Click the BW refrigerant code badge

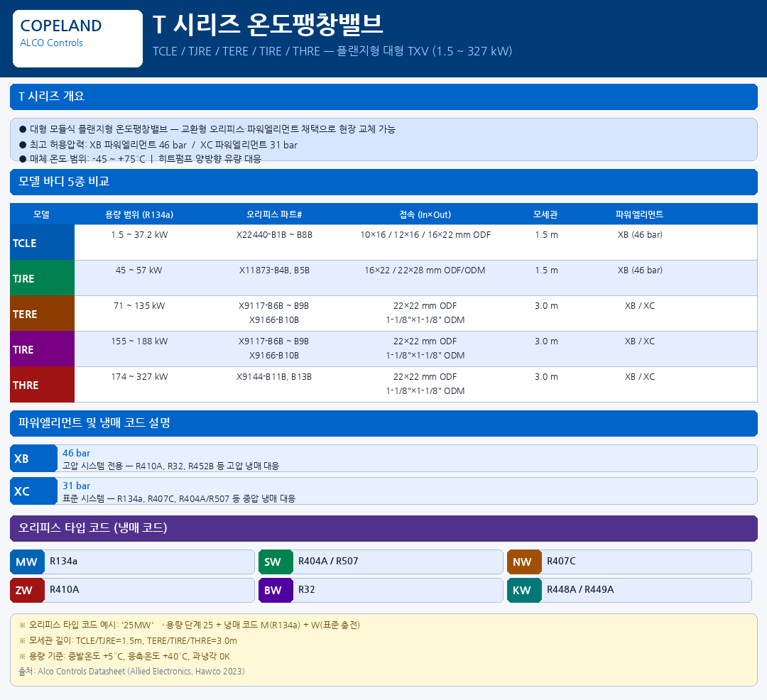276,591
